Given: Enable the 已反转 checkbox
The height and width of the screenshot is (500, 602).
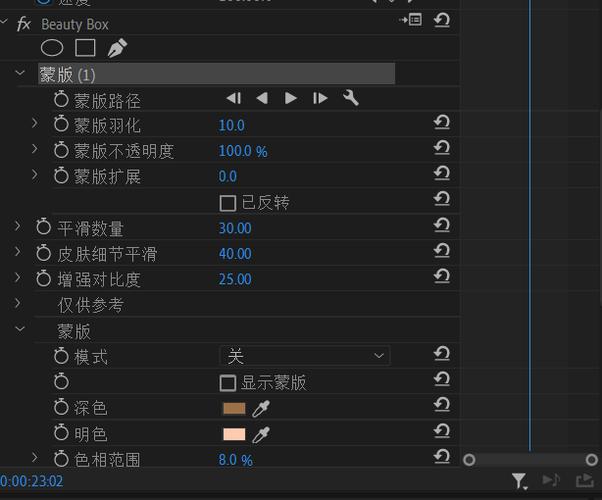Looking at the screenshot, I should pyautogui.click(x=228, y=203).
